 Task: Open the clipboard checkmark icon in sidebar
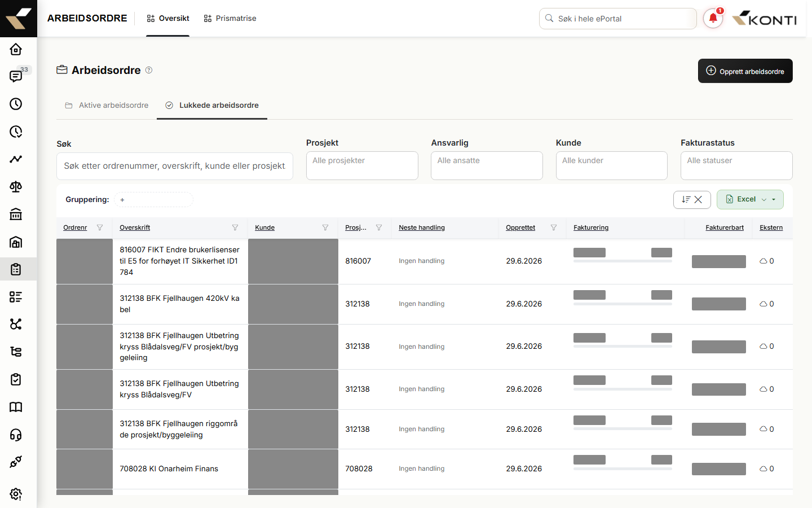click(x=16, y=379)
